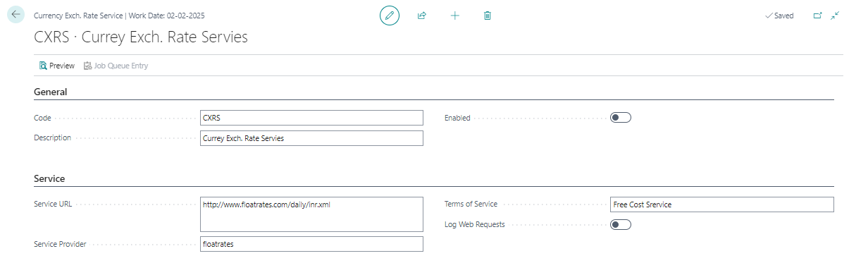This screenshot has width=868, height=275.
Task: Collapse the General section header
Action: 51,92
